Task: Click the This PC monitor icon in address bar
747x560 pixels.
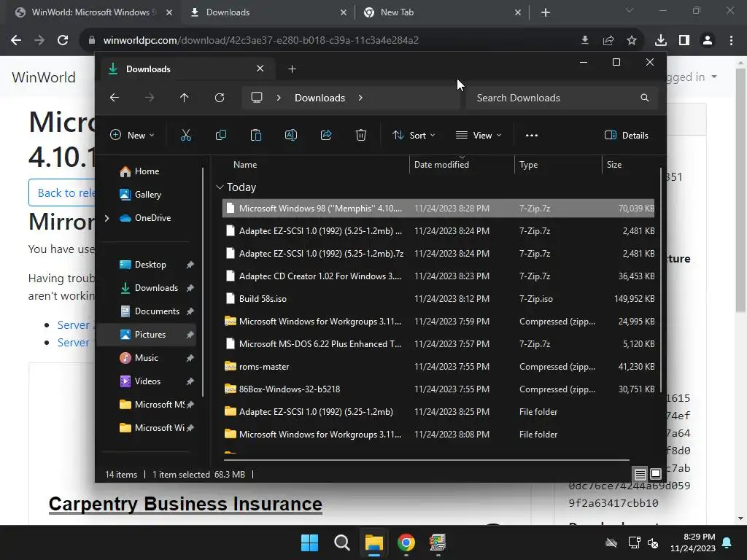Action: pyautogui.click(x=257, y=98)
